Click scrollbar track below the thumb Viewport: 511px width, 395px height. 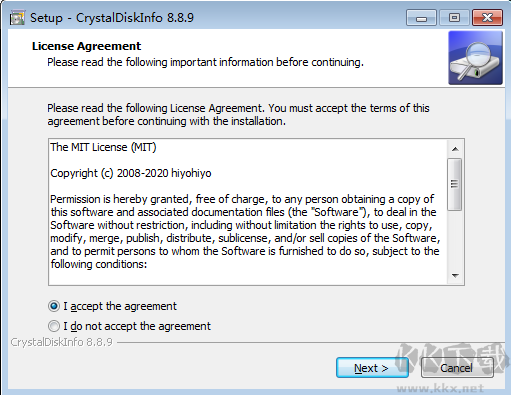455,239
